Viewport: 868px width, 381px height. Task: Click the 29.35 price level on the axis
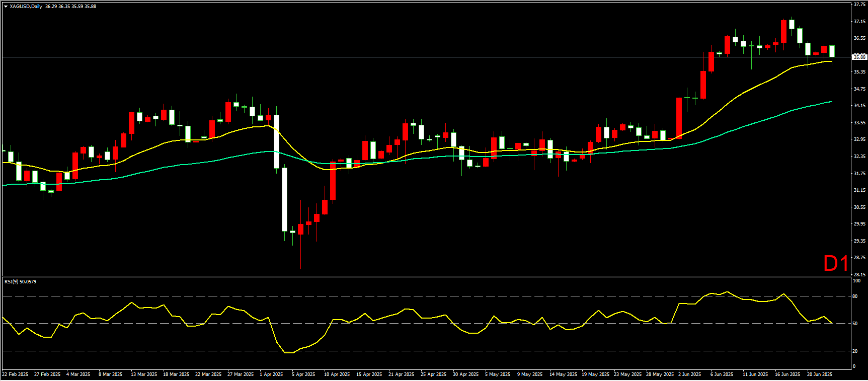pyautogui.click(x=859, y=241)
